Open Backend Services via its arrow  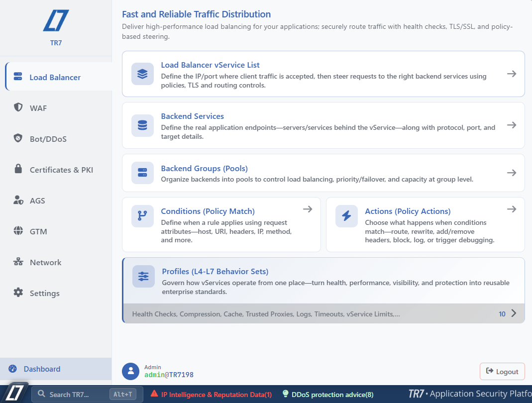click(x=512, y=125)
